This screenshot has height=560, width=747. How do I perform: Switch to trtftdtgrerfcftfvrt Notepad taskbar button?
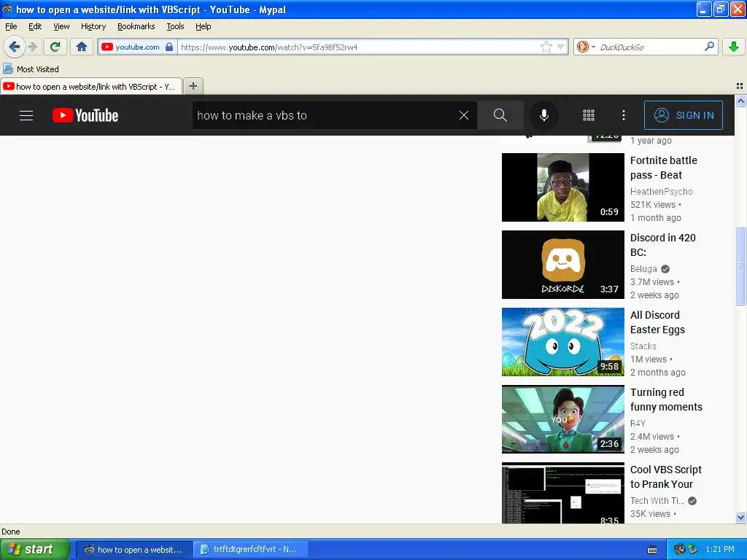point(251,549)
